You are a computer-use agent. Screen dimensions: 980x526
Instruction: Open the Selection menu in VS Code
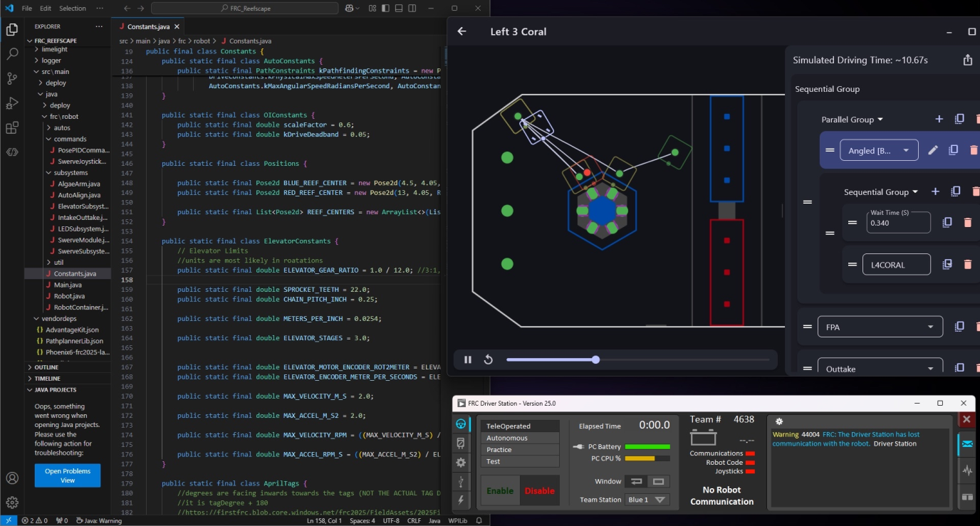[72, 9]
